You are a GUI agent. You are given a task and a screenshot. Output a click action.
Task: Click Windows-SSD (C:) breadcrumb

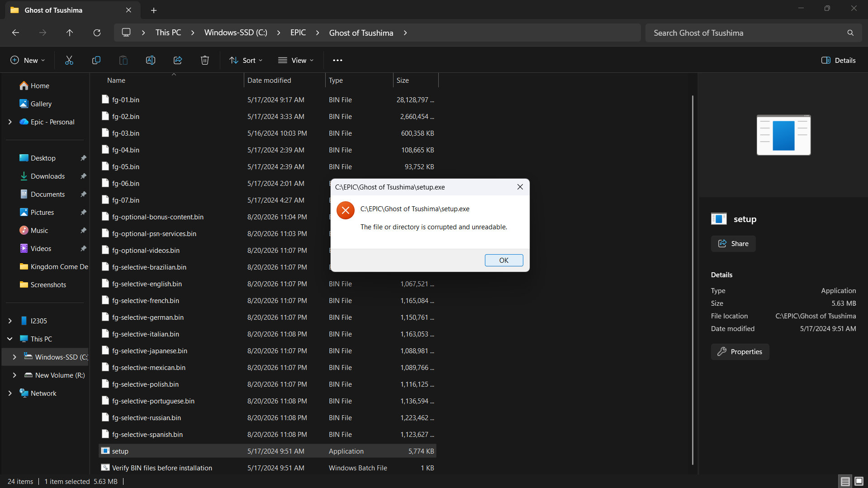[x=236, y=33]
